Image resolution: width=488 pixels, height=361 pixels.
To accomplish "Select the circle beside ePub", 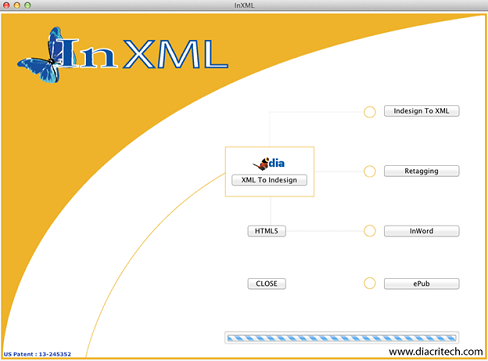I will point(369,283).
